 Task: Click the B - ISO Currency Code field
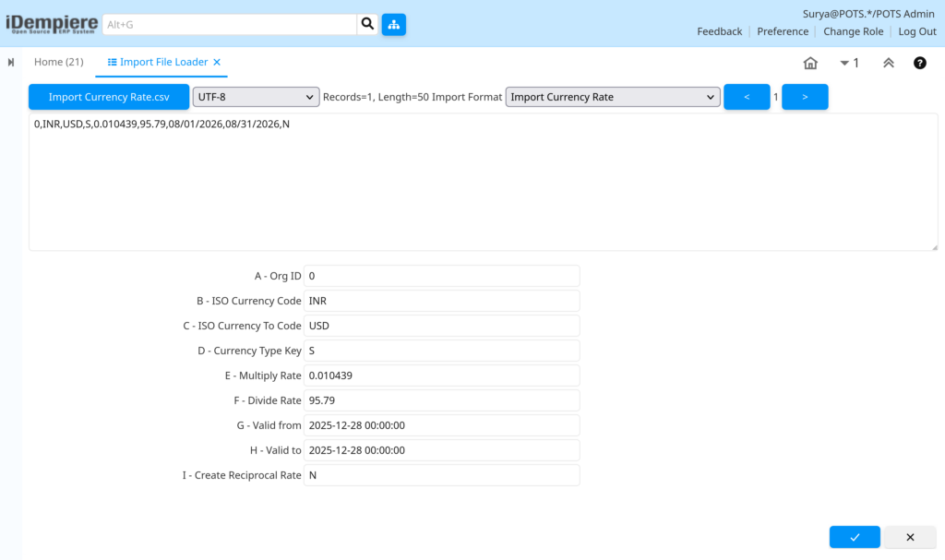442,301
